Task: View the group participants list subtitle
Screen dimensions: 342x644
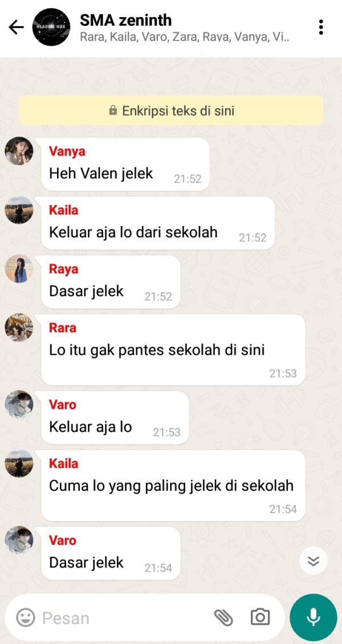Action: point(185,38)
